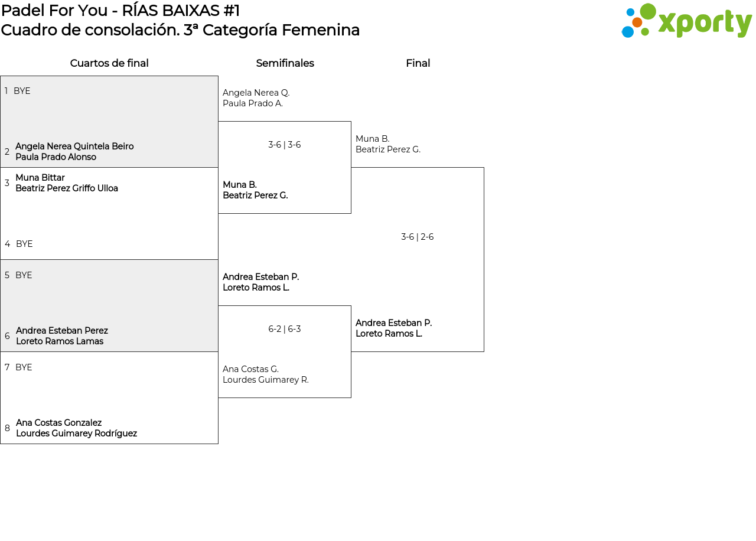
Task: Click the Semifinales column header
Action: pyautogui.click(x=285, y=63)
